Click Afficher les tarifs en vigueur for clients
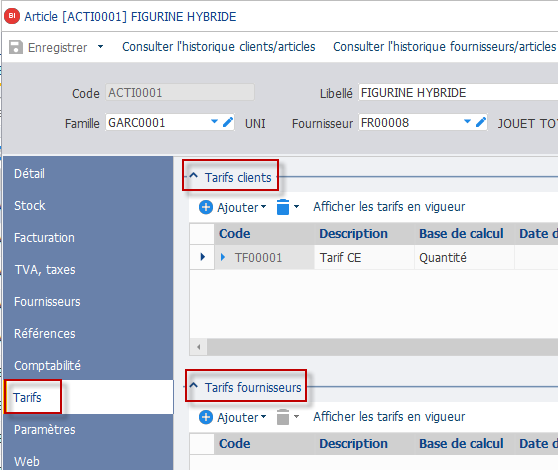 point(389,207)
